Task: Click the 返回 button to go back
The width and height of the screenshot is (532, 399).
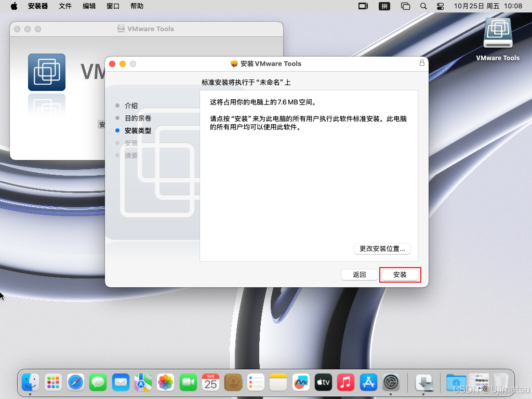Action: click(x=360, y=274)
